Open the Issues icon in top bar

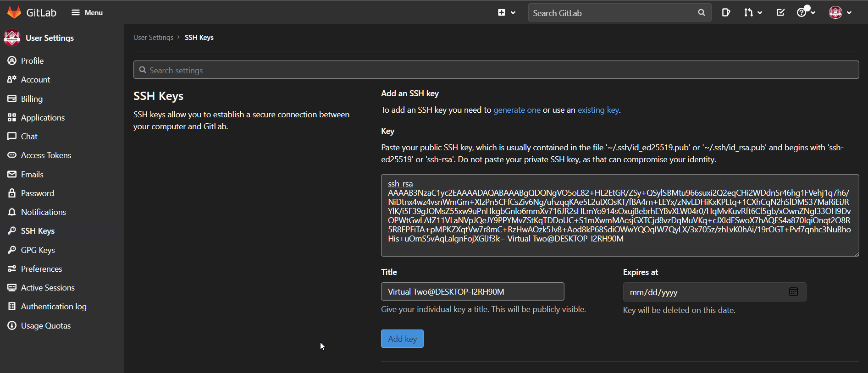point(726,12)
